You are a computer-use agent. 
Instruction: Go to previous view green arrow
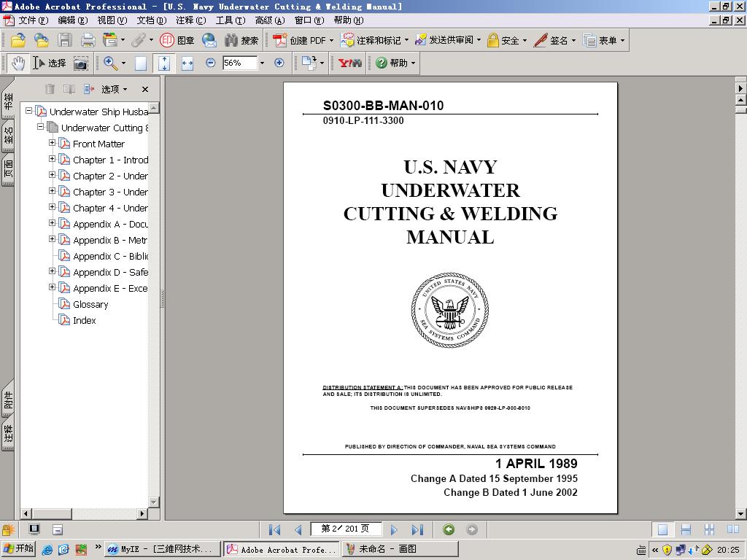[449, 529]
